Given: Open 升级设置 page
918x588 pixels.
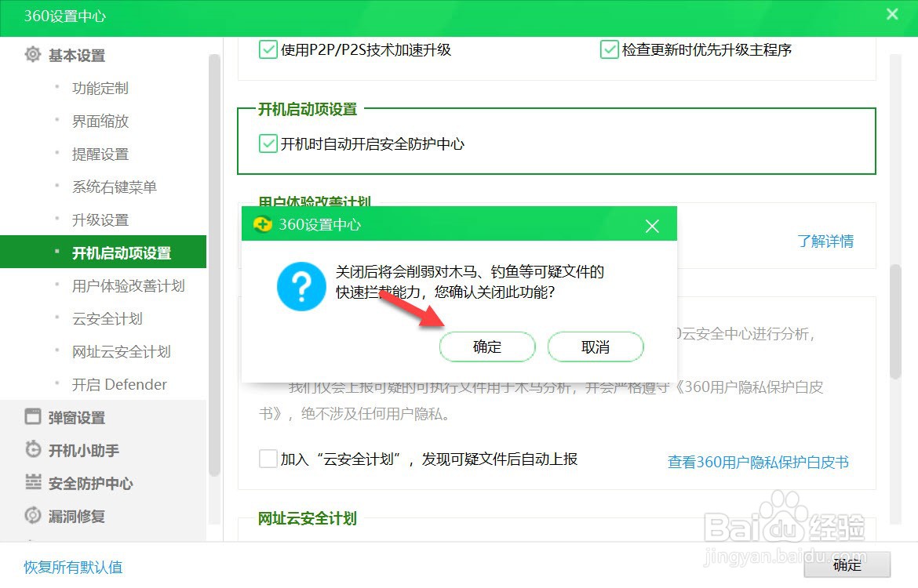Looking at the screenshot, I should click(100, 220).
